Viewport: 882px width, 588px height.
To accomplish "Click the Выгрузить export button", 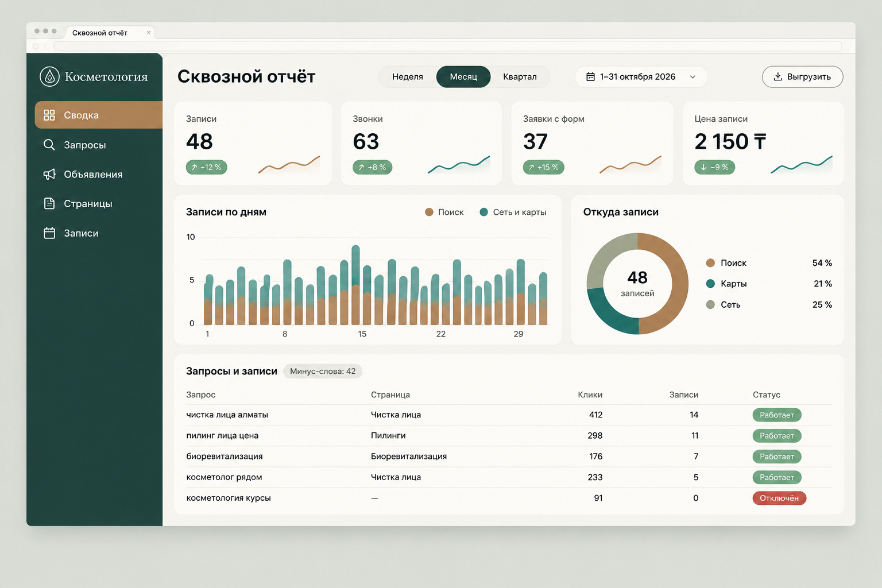I will click(x=802, y=77).
